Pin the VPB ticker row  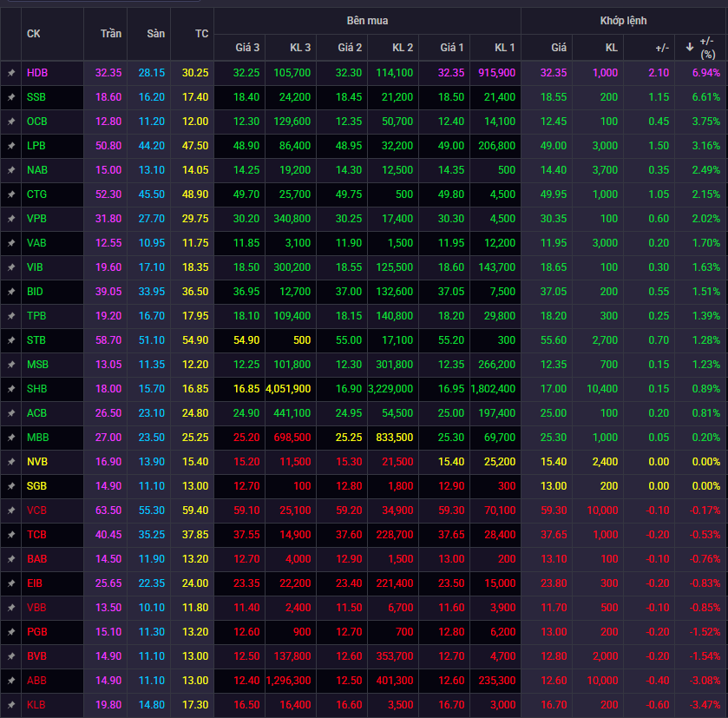(11, 219)
